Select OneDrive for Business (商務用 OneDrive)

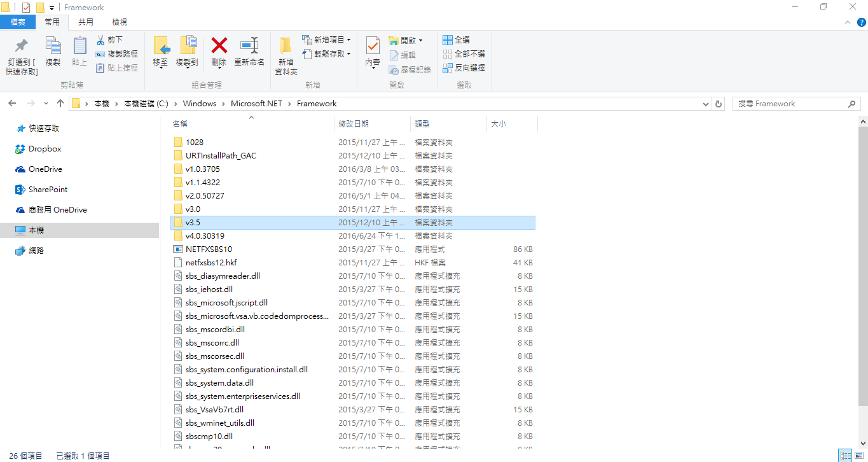click(57, 210)
